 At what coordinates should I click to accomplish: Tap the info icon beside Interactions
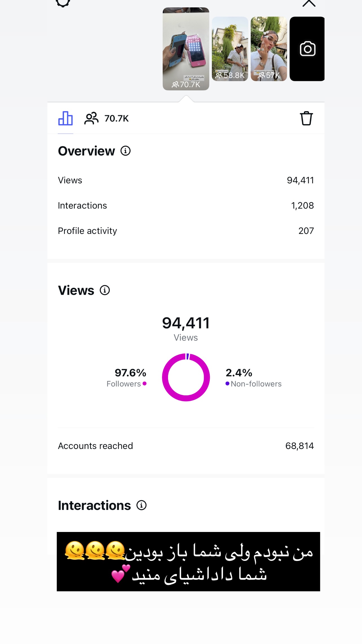tap(142, 505)
